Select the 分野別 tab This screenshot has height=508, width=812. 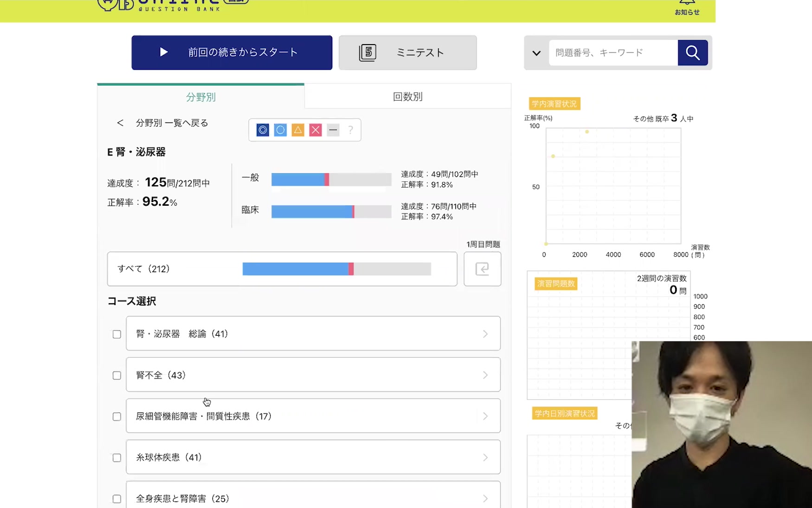click(200, 97)
